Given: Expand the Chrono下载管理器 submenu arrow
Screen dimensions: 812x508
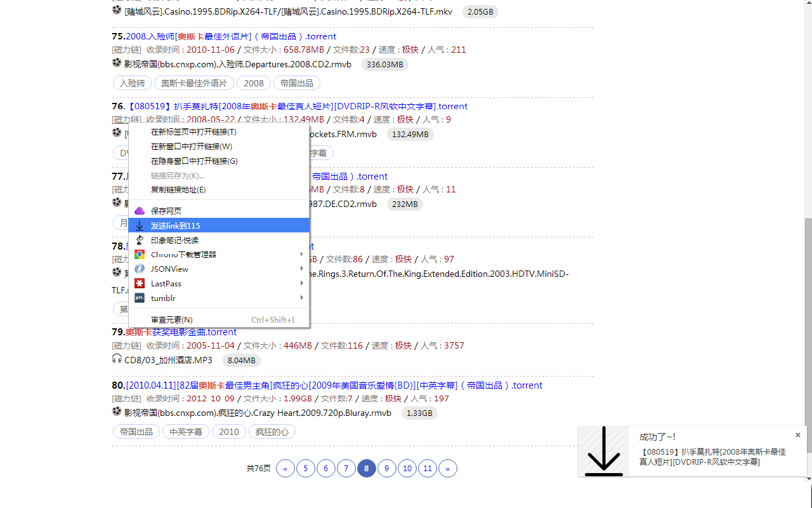Looking at the screenshot, I should click(302, 254).
